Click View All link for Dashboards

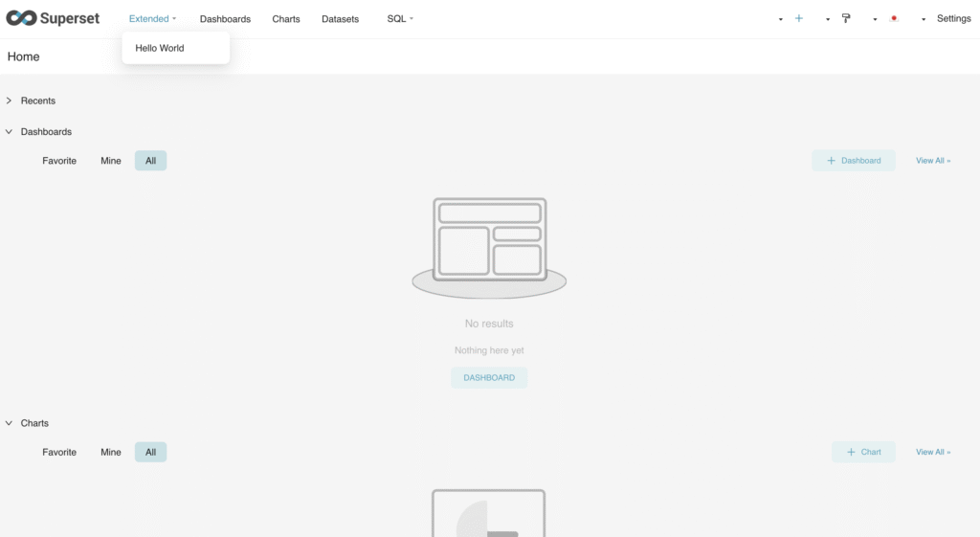[x=933, y=161]
